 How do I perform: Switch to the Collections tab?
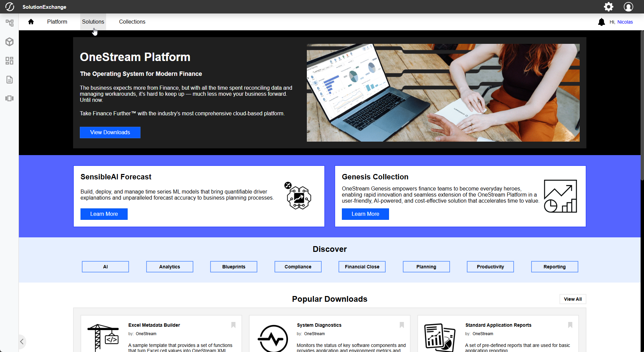pos(132,22)
